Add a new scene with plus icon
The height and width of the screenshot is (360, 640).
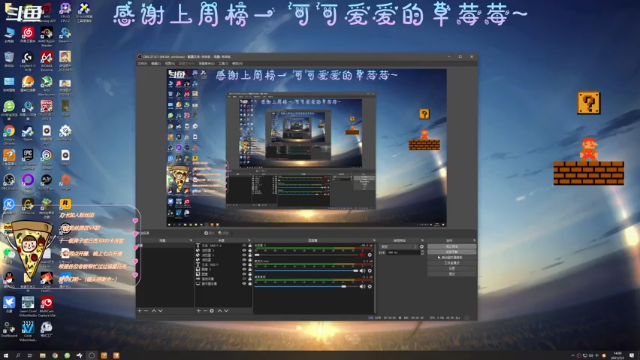pos(140,311)
